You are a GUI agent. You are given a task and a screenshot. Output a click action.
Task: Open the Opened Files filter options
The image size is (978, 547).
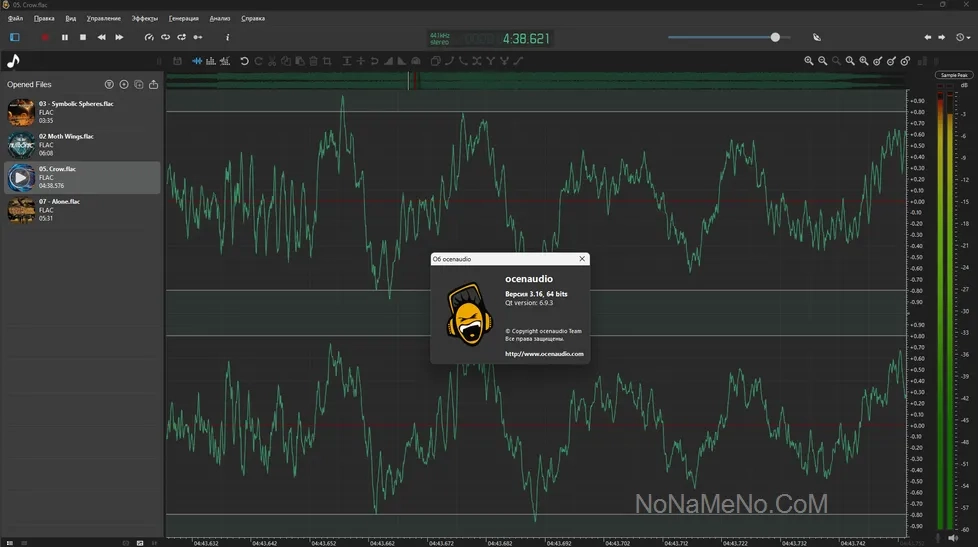tap(109, 85)
